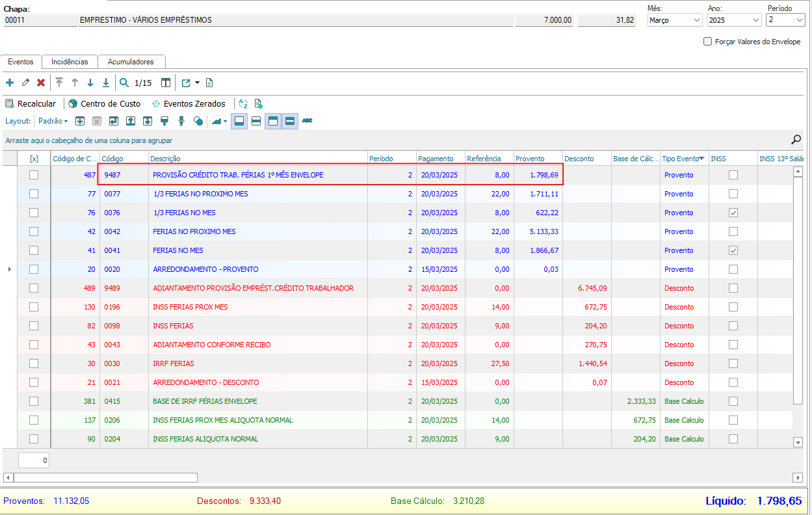
Task: Check row selector for event 9487
Action: click(34, 175)
